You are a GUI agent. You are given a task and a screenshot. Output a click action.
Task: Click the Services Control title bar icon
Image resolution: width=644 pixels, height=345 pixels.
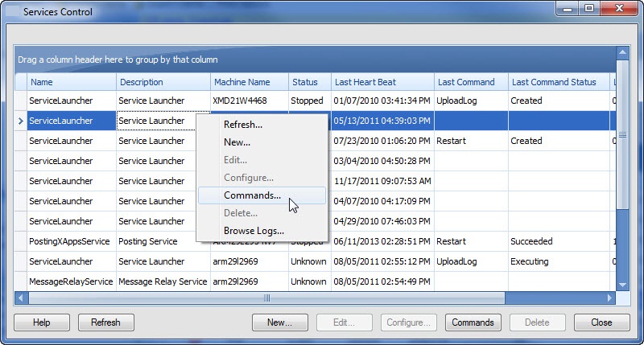pos(12,12)
